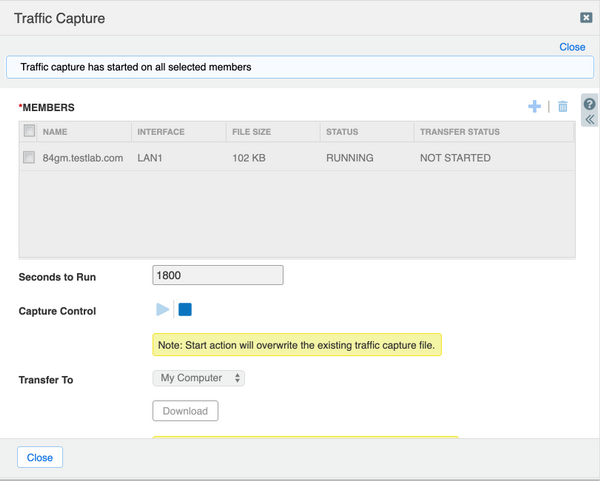The image size is (600, 481).
Task: Sort by the FILE SIZE column header
Action: [273, 132]
